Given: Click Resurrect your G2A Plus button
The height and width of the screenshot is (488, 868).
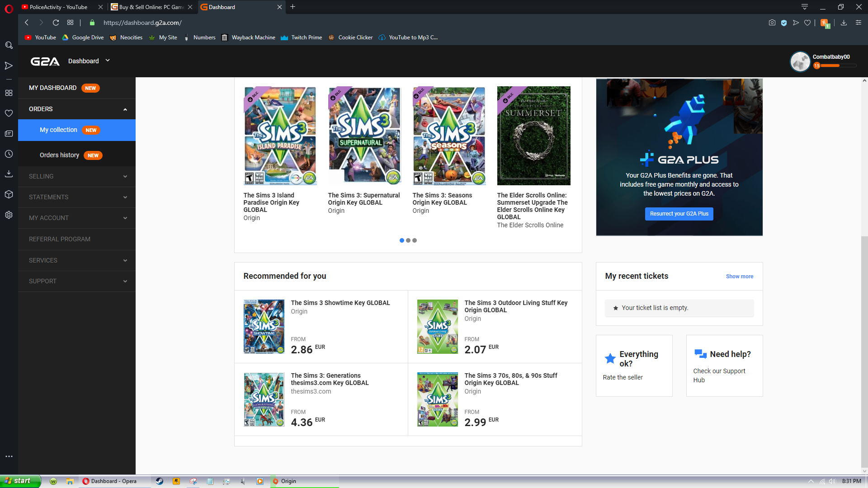Looking at the screenshot, I should pyautogui.click(x=679, y=214).
